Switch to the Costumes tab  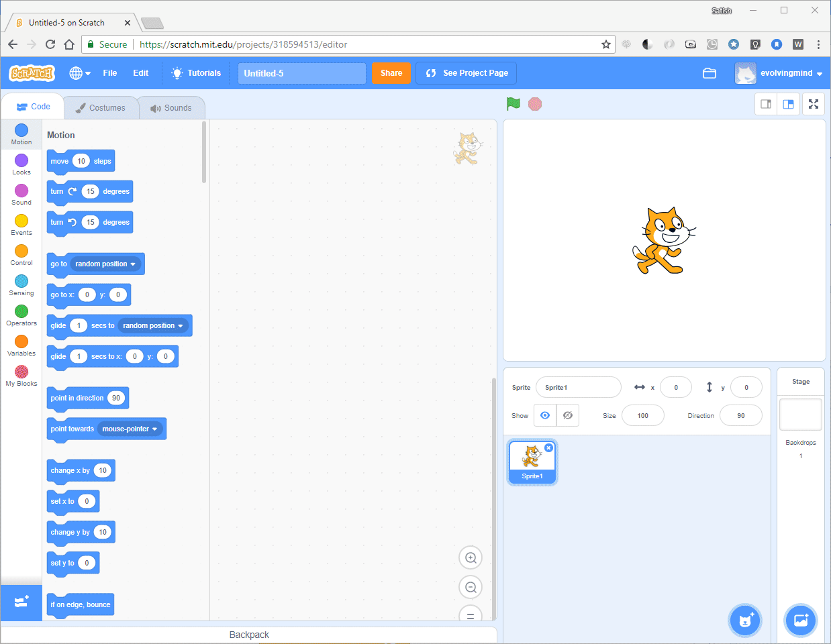pos(101,107)
